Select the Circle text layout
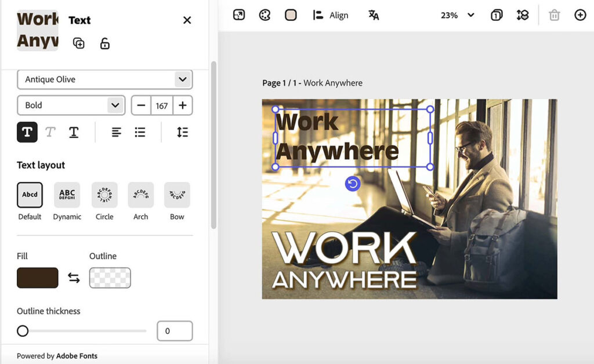Screen dimensions: 594x364 104,195
